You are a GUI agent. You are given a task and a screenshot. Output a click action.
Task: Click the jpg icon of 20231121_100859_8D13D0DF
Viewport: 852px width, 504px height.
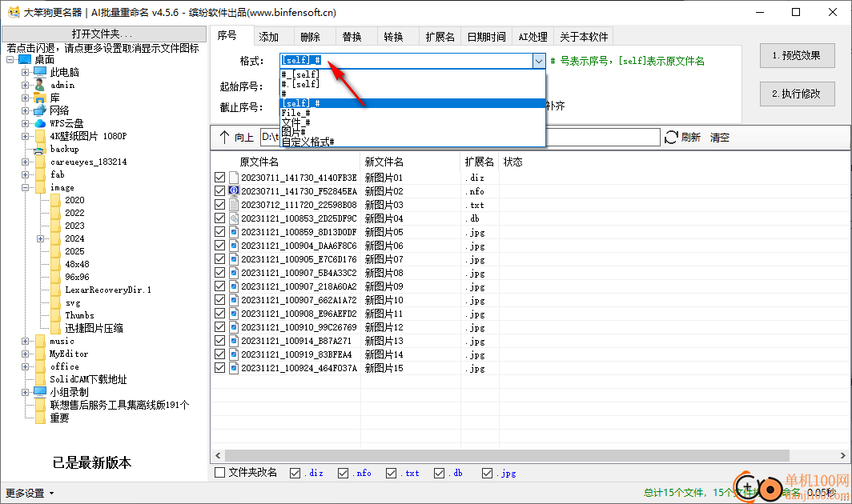coord(234,232)
